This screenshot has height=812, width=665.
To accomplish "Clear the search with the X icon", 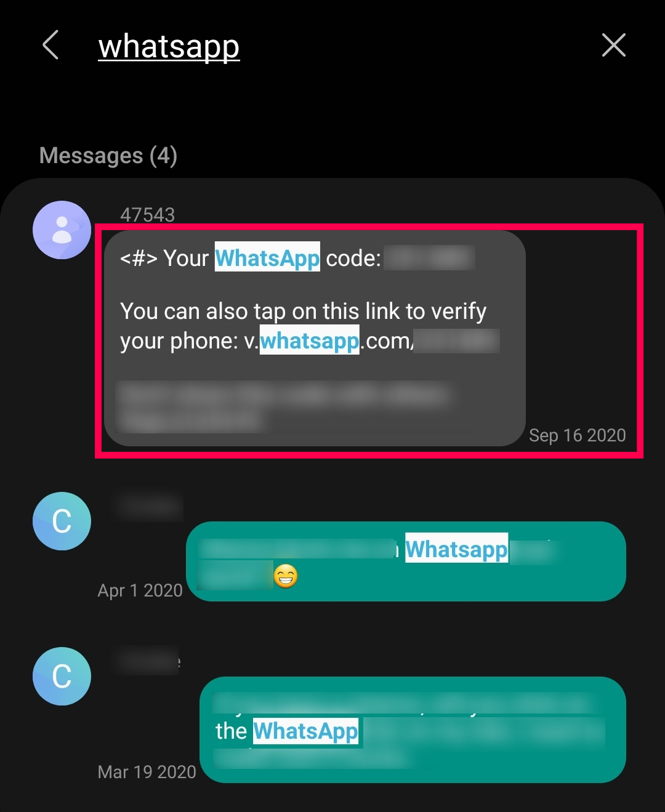I will coord(613,46).
